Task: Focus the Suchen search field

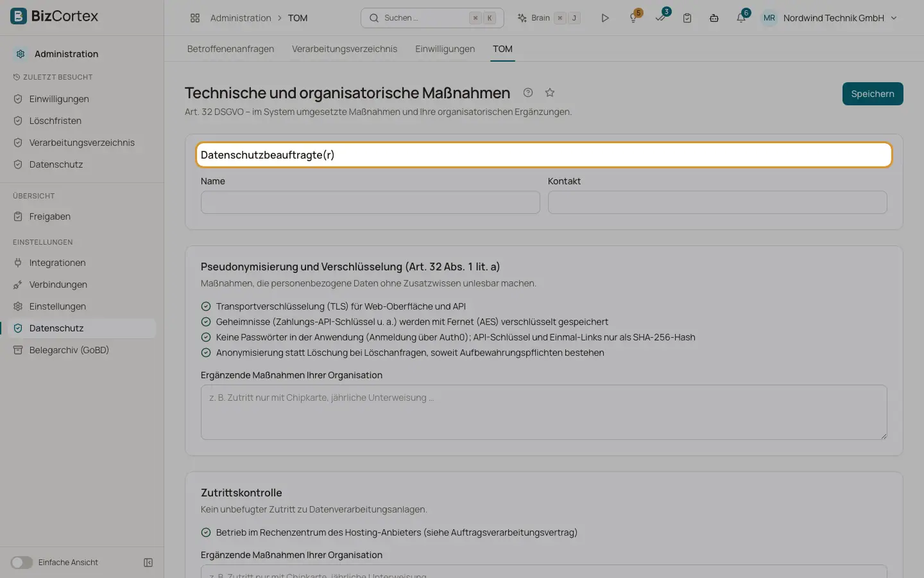Action: pyautogui.click(x=432, y=18)
